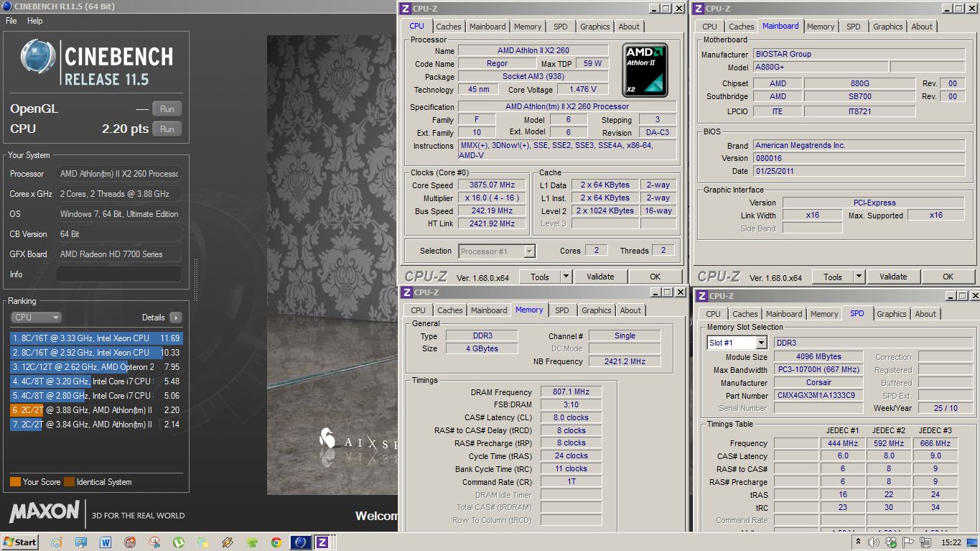Run the CPU benchmark

(x=167, y=129)
